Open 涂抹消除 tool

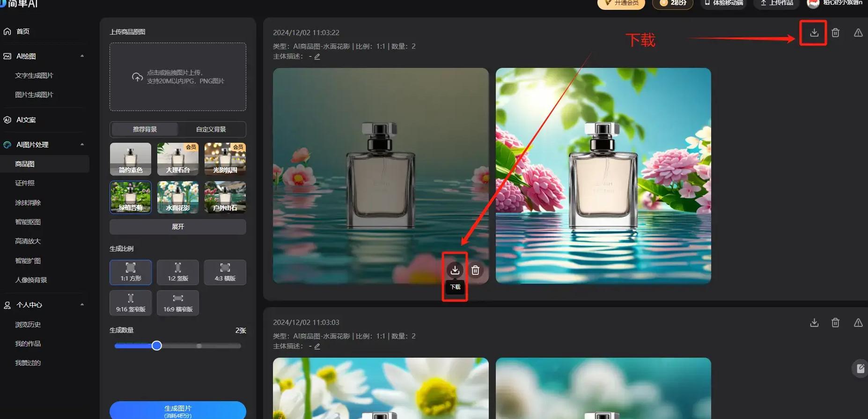click(x=28, y=203)
